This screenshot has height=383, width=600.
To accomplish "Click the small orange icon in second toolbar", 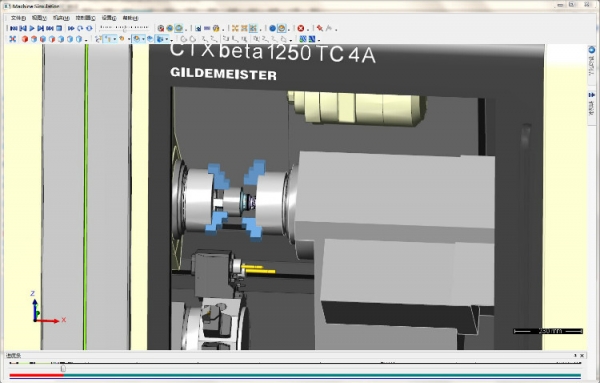I will [x=121, y=39].
